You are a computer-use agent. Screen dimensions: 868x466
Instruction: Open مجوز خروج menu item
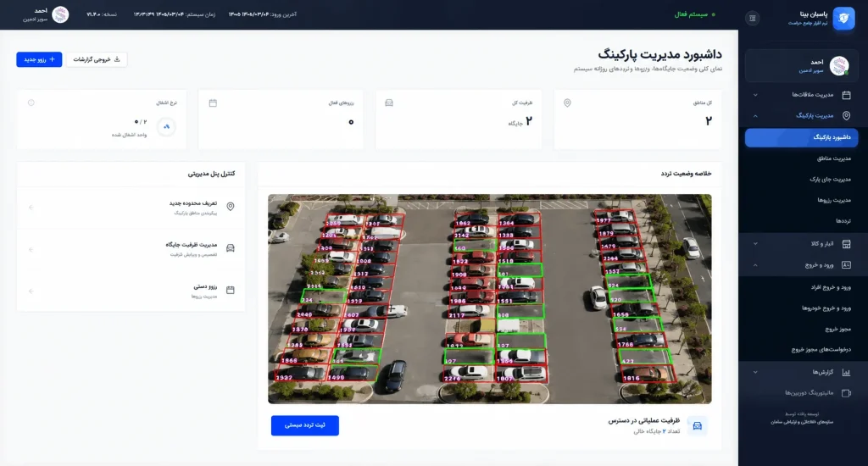838,330
